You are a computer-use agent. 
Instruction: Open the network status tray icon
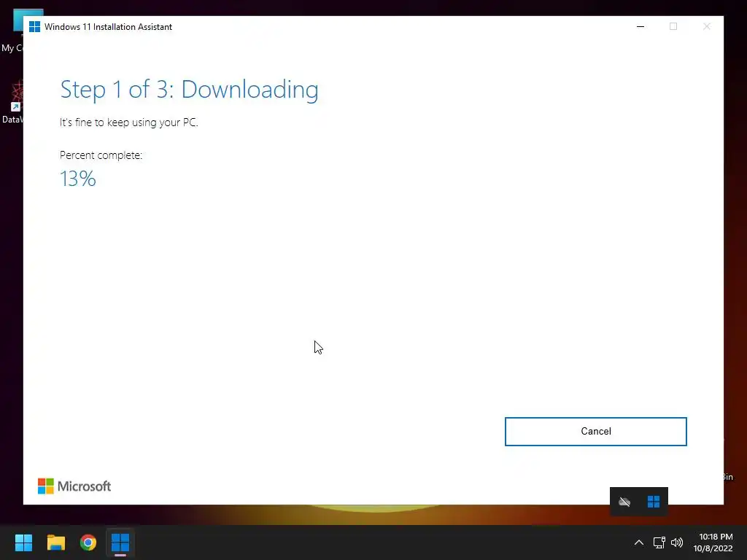tap(659, 542)
